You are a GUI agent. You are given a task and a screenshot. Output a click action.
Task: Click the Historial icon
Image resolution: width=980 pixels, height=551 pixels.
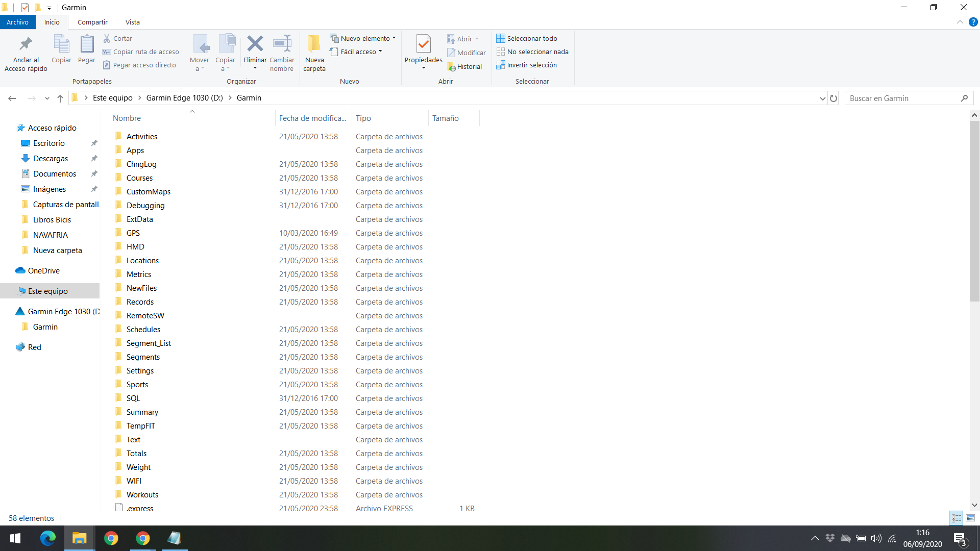pyautogui.click(x=464, y=67)
